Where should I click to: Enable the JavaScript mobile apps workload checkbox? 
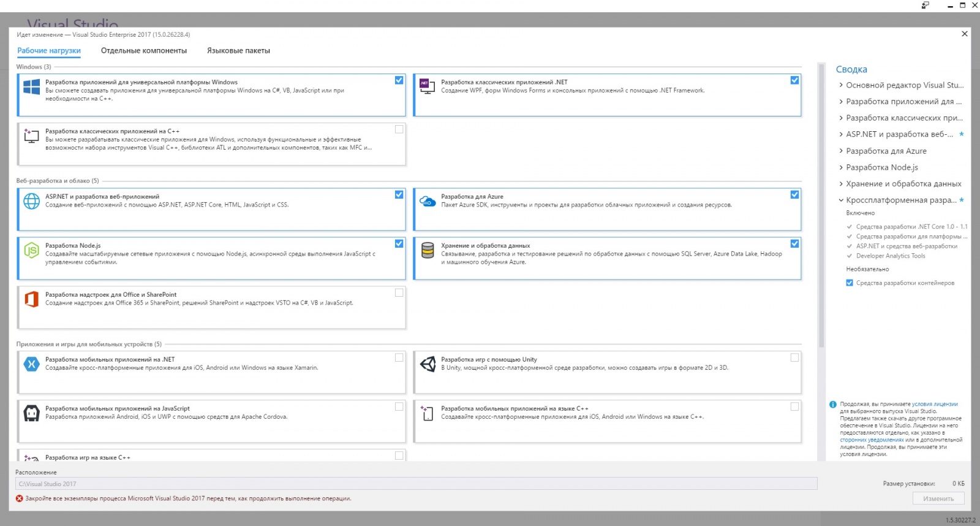point(399,406)
